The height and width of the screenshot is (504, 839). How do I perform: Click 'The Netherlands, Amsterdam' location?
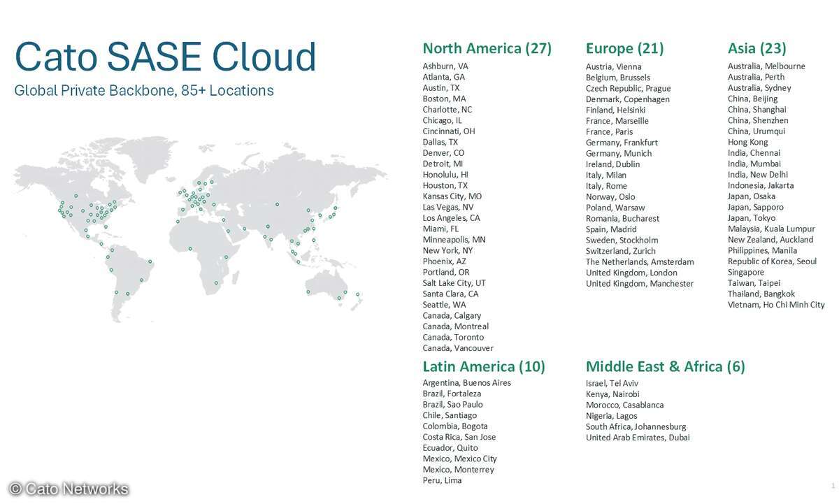pos(640,261)
